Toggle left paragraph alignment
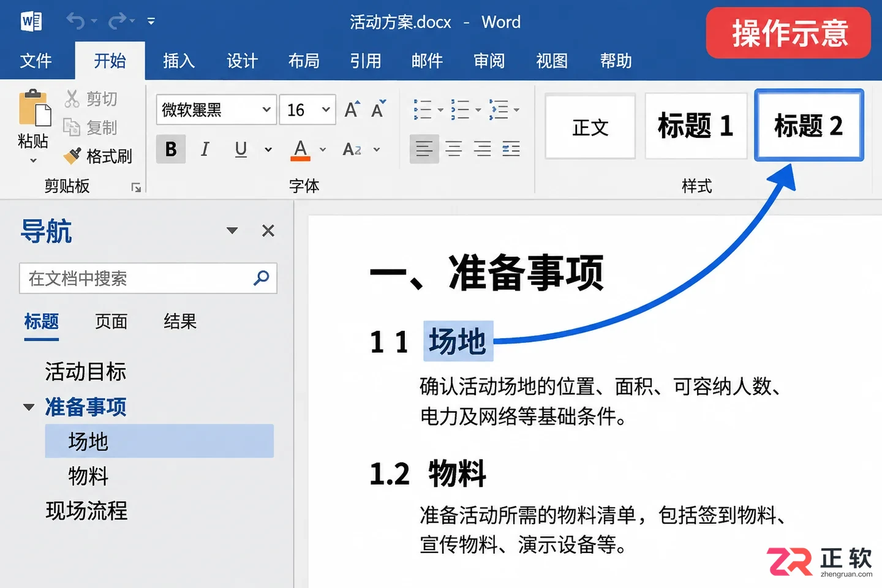Screen dimensions: 882x588 click(x=424, y=149)
